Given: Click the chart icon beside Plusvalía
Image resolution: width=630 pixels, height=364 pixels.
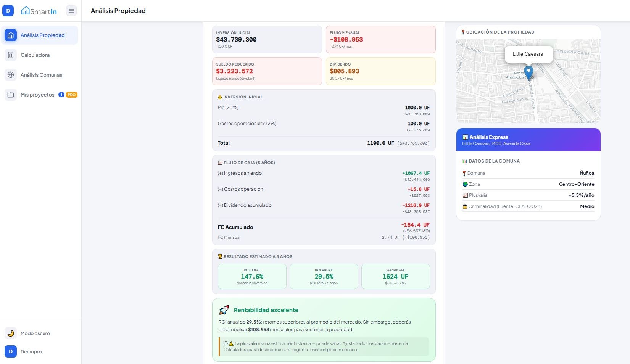Looking at the screenshot, I should point(465,195).
